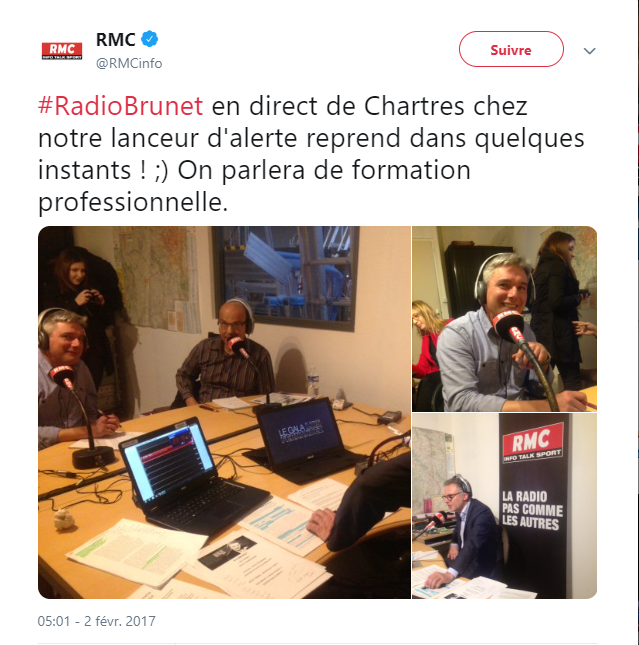The width and height of the screenshot is (639, 645).
Task: Click the wall map in the large photo
Action: tap(156, 280)
